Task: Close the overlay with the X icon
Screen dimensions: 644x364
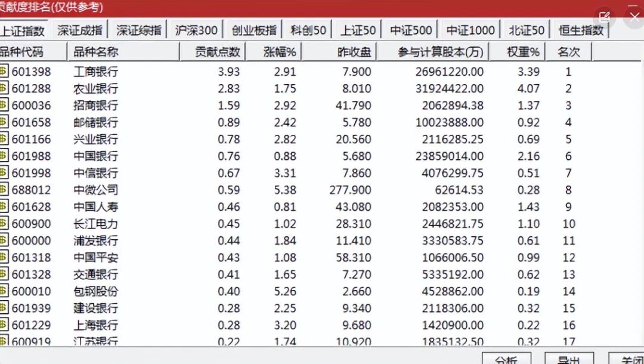Action: click(634, 18)
